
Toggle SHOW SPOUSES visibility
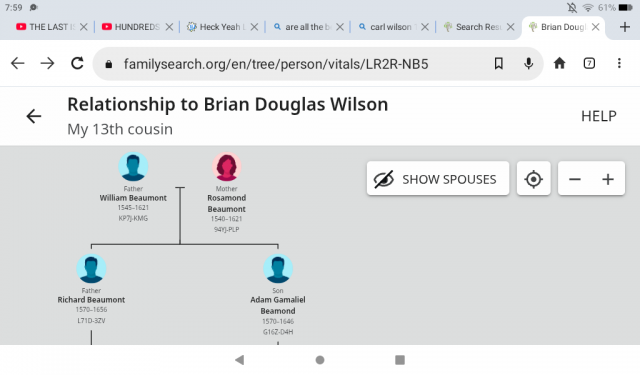(438, 179)
